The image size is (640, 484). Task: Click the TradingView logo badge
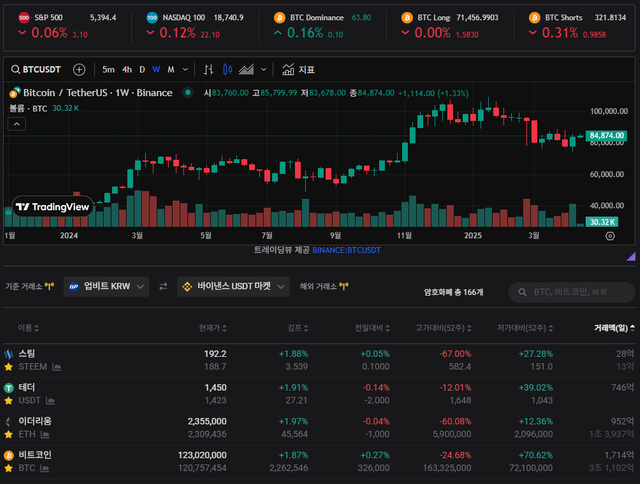click(x=53, y=207)
